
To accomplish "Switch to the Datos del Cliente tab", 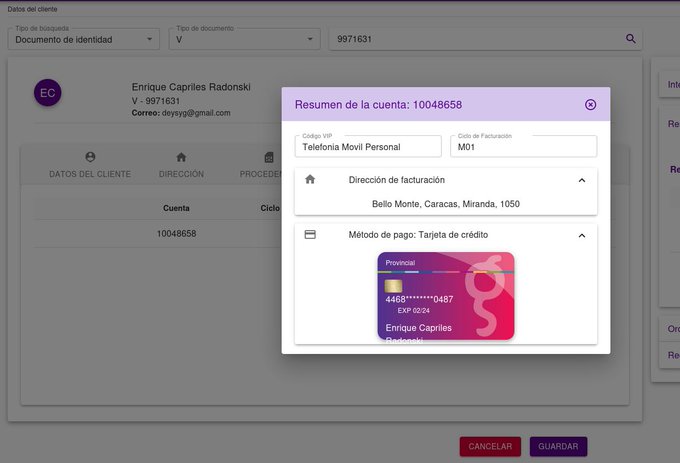I will pyautogui.click(x=90, y=165).
